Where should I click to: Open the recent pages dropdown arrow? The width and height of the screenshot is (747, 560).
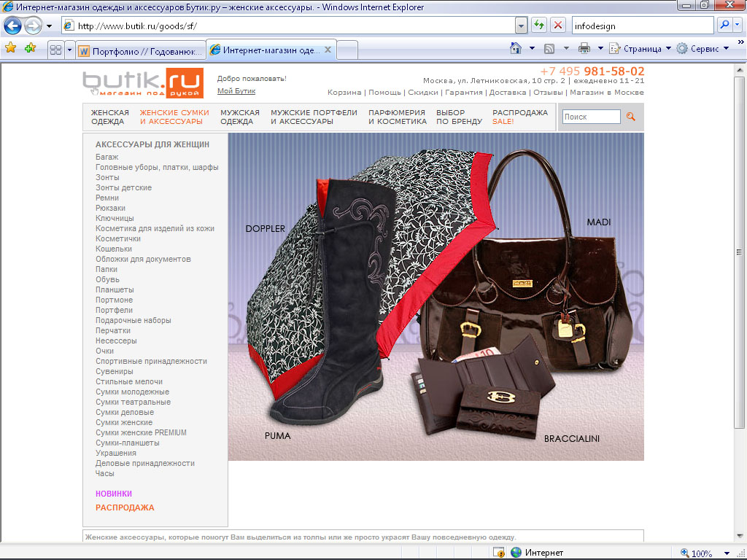tap(49, 26)
